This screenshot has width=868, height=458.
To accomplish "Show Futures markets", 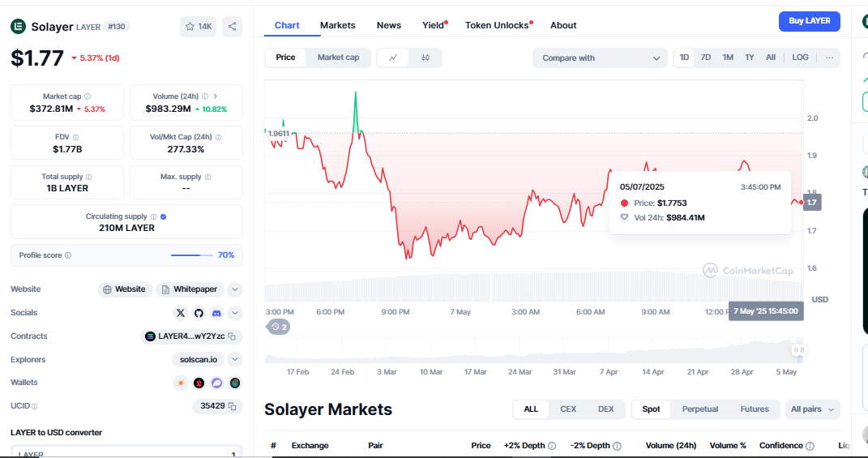I will (x=755, y=409).
